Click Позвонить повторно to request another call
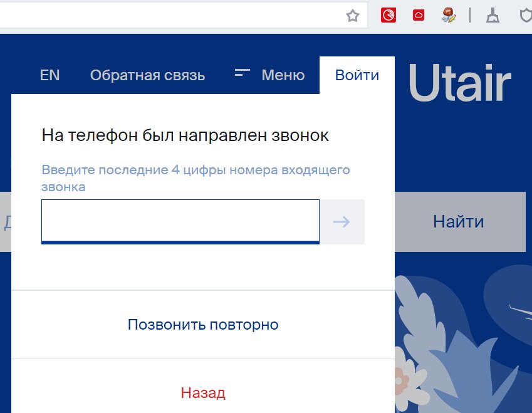The width and height of the screenshot is (532, 413). click(x=203, y=324)
